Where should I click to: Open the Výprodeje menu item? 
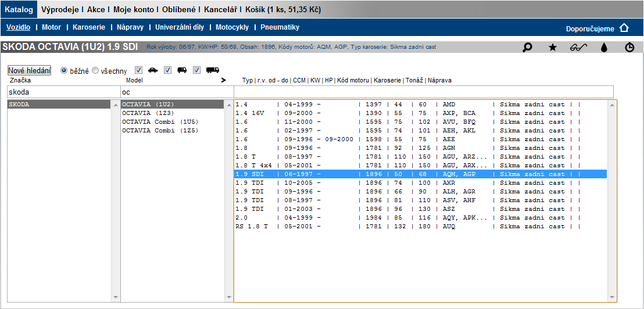click(59, 9)
